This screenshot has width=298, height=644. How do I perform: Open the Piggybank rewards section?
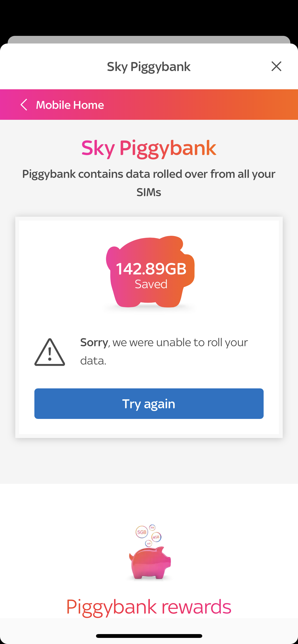(149, 607)
